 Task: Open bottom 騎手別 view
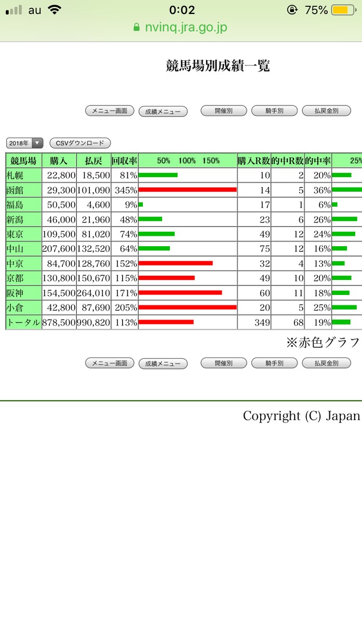(274, 363)
